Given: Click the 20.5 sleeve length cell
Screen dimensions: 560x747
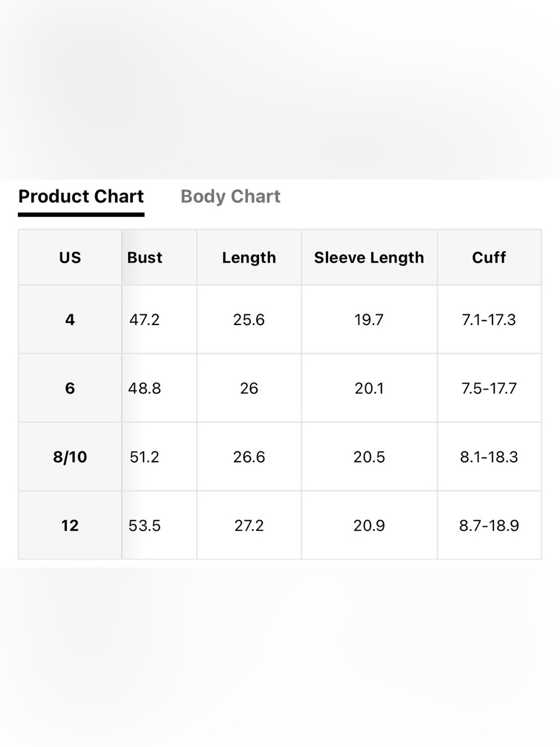Looking at the screenshot, I should (x=369, y=457).
